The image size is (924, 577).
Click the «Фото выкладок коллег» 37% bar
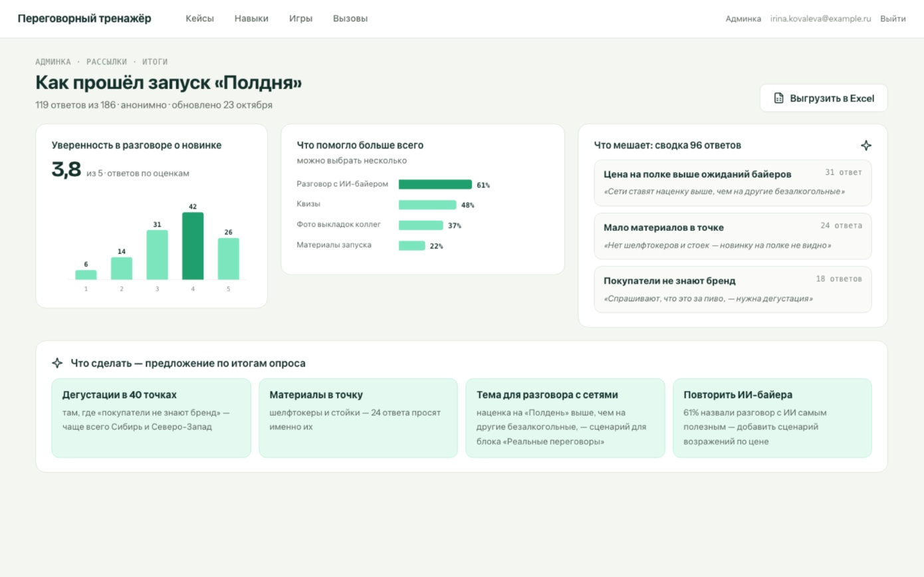(x=421, y=225)
